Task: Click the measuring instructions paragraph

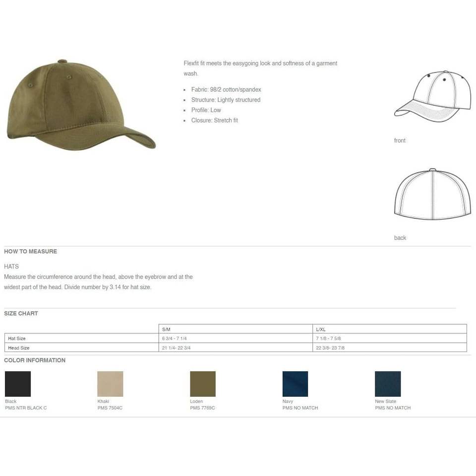Action: coord(98,282)
